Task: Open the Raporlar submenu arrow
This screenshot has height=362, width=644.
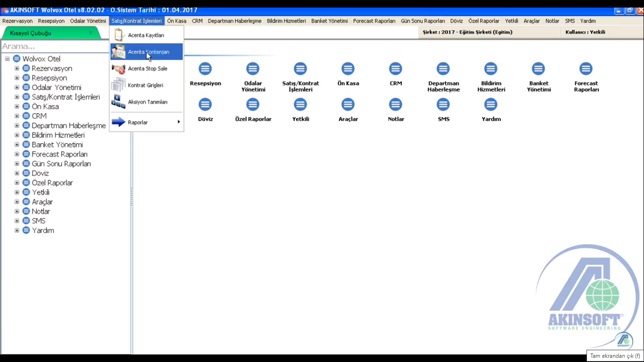Action: coord(179,122)
